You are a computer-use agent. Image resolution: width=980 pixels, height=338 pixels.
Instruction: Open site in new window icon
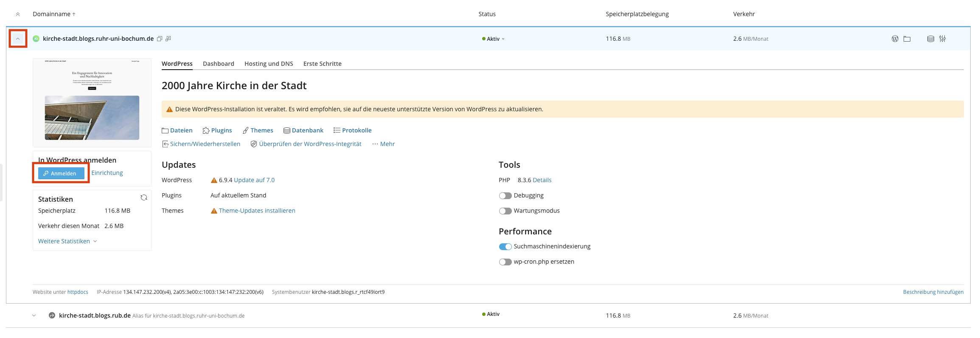pos(168,39)
